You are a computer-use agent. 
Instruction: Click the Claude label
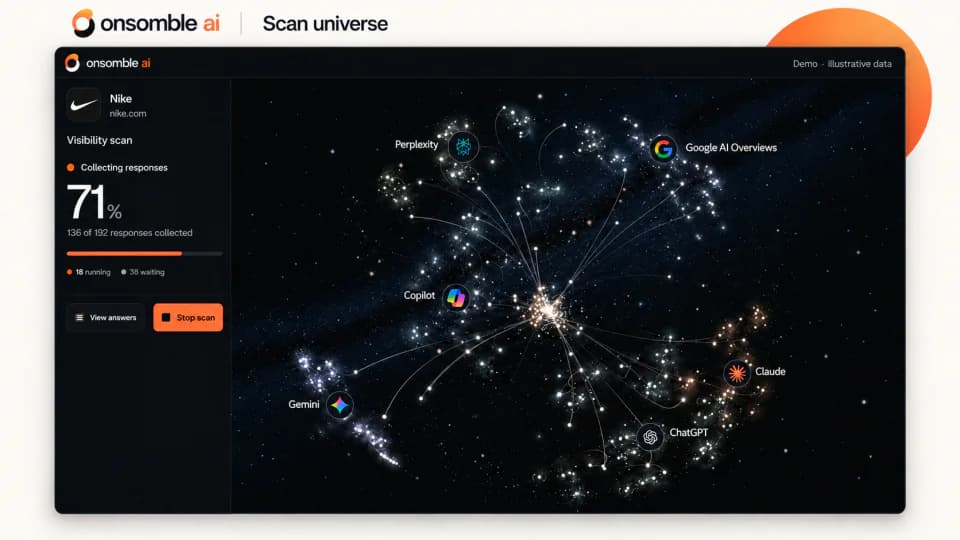pos(770,372)
